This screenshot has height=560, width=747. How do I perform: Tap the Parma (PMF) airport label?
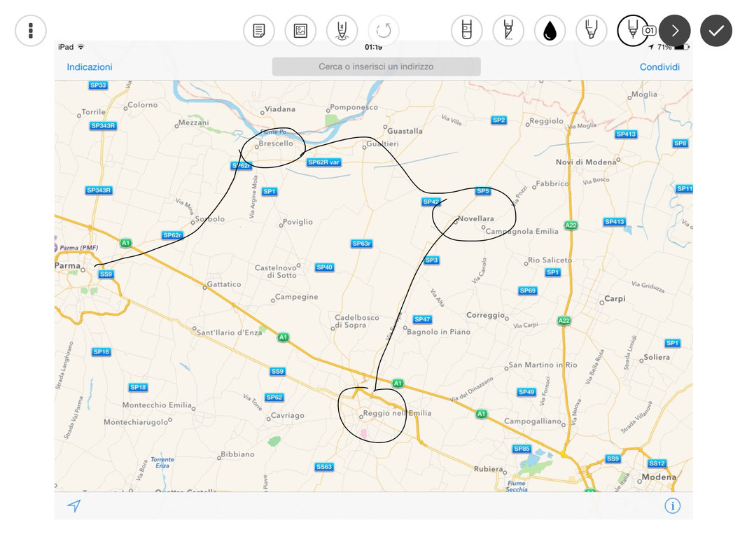(x=78, y=248)
